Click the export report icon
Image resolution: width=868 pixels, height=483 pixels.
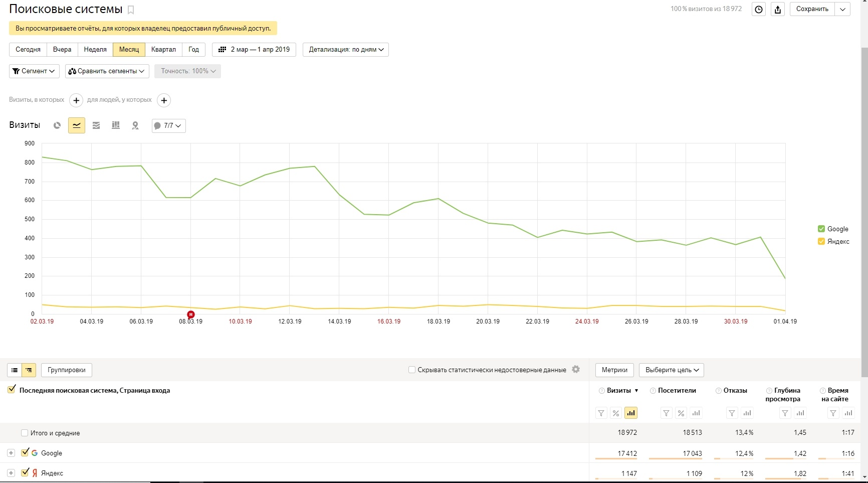(x=778, y=9)
